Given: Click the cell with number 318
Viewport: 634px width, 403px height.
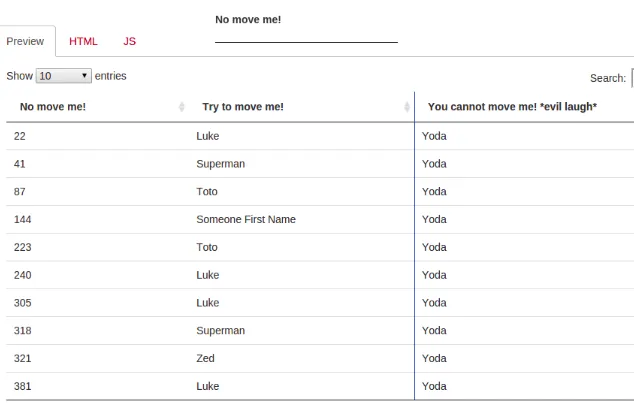Looking at the screenshot, I should (23, 330).
